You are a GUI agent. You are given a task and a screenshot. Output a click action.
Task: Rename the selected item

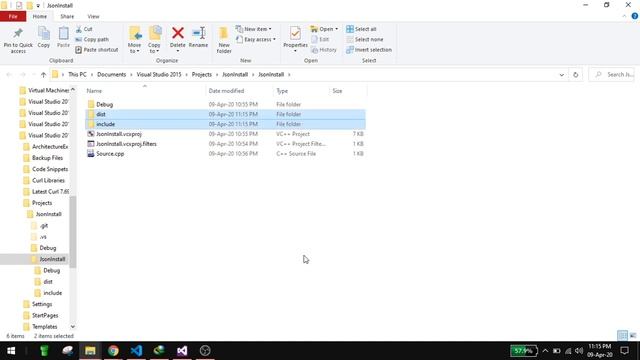pyautogui.click(x=198, y=38)
